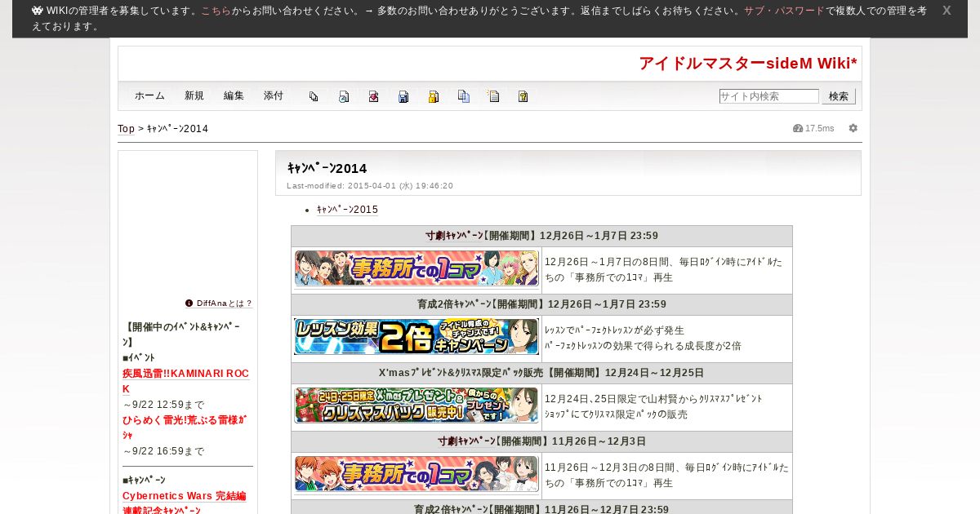Image resolution: width=980 pixels, height=514 pixels.
Task: Click header 育成2倍ｷｬﾝﾍﾟｰﾝ 12月26日～1月7日 23:59
Action: coord(541,304)
